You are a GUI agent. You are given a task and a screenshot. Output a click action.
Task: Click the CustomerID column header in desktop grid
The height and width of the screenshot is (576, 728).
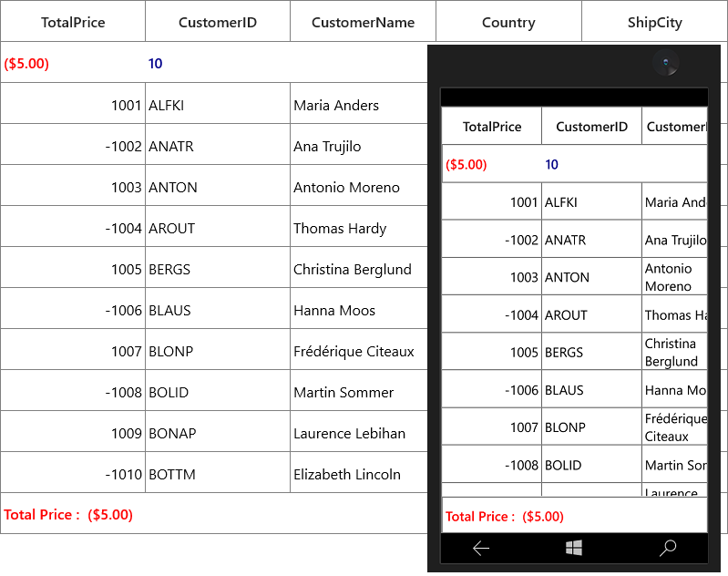pyautogui.click(x=218, y=21)
